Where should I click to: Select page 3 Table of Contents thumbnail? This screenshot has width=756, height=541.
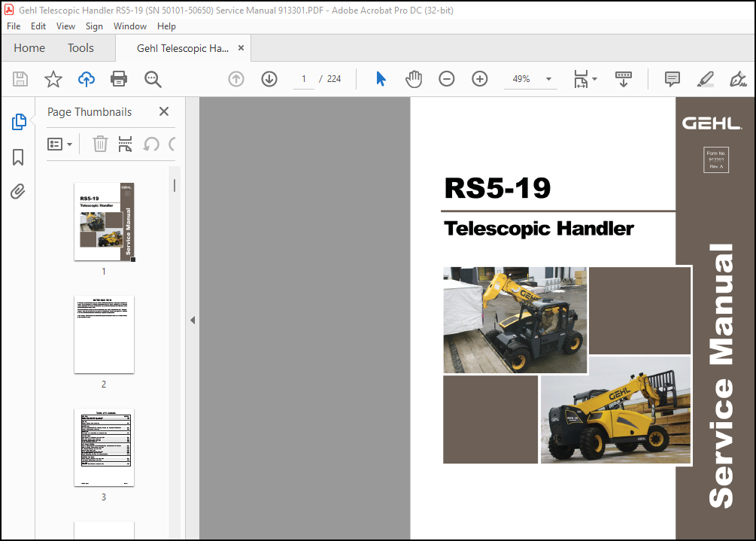(104, 448)
